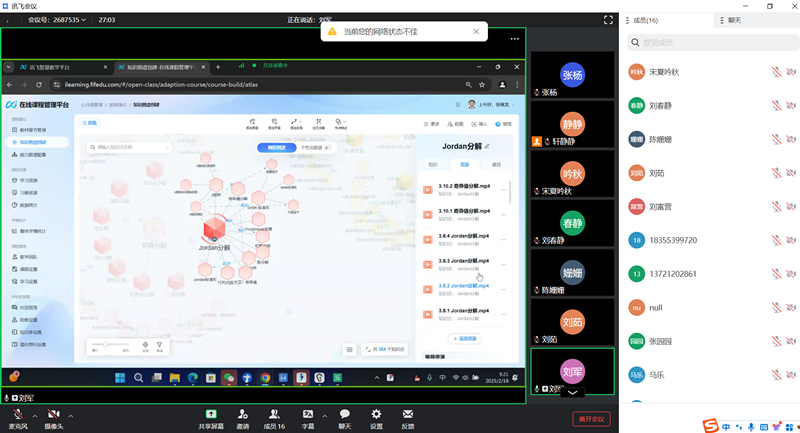The height and width of the screenshot is (433, 800).
Task: Dismiss the network status warning notification
Action: point(476,32)
